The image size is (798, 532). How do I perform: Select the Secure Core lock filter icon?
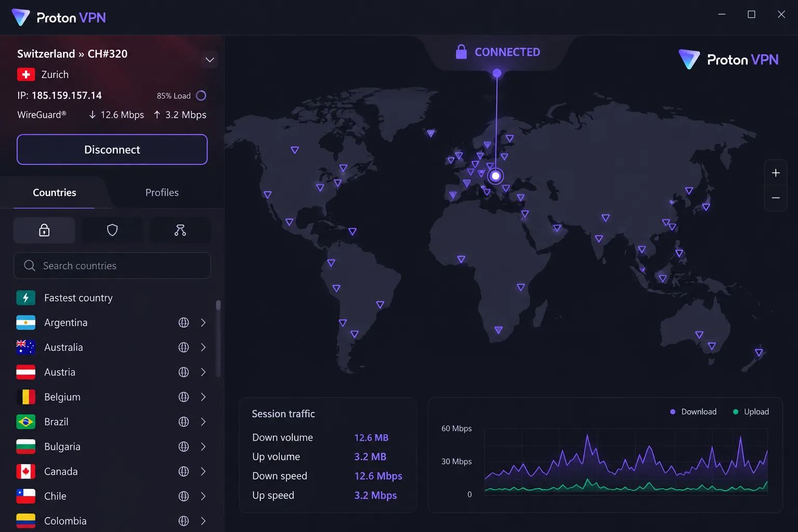point(44,230)
